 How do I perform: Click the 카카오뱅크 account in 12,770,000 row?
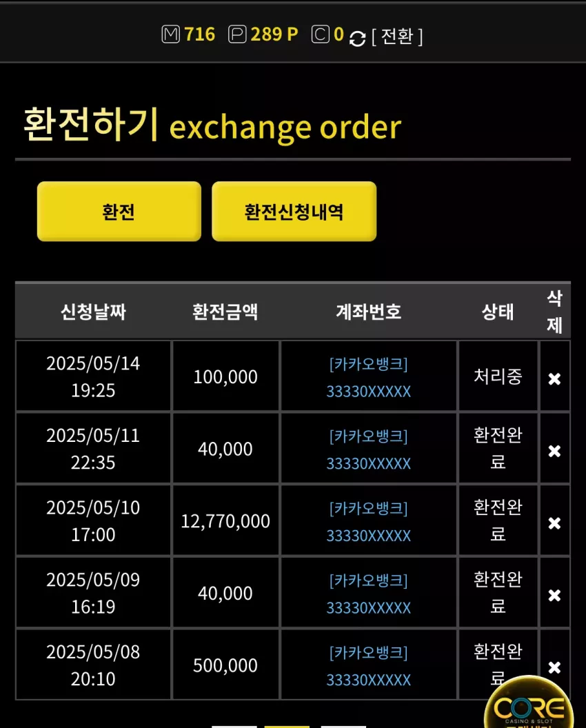pos(369,521)
